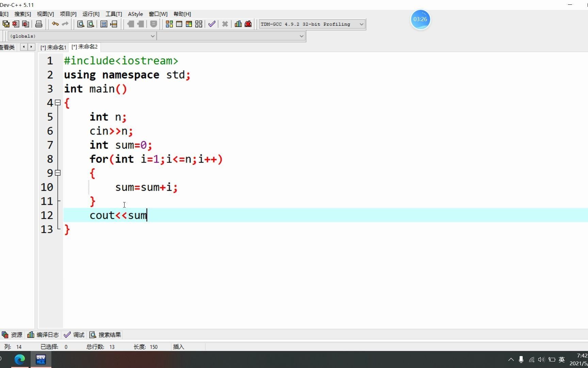Click the Undo arrow icon
The height and width of the screenshot is (368, 588).
coord(55,24)
